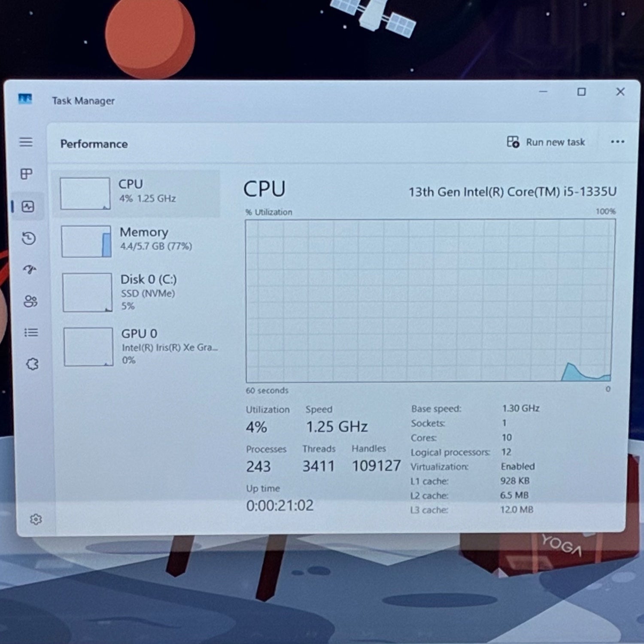Click Run new task button

[546, 142]
